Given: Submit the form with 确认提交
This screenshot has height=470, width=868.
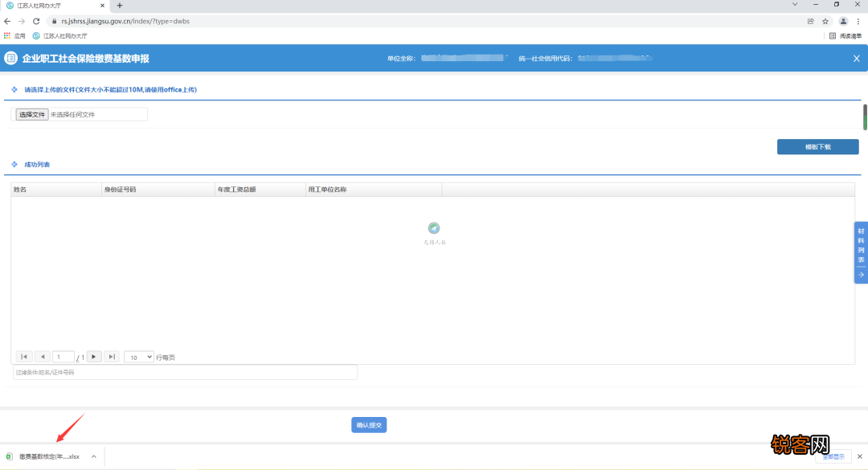Looking at the screenshot, I should [x=369, y=425].
